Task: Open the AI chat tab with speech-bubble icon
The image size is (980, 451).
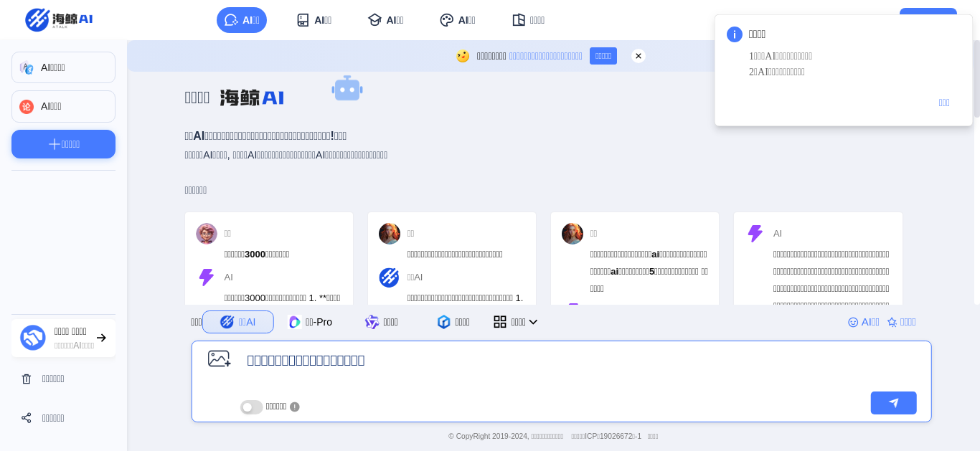Action: [242, 20]
